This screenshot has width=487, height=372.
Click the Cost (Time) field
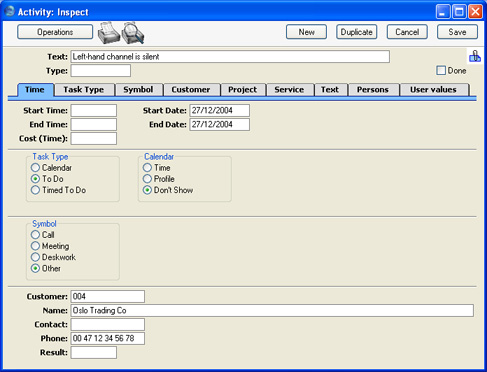94,138
